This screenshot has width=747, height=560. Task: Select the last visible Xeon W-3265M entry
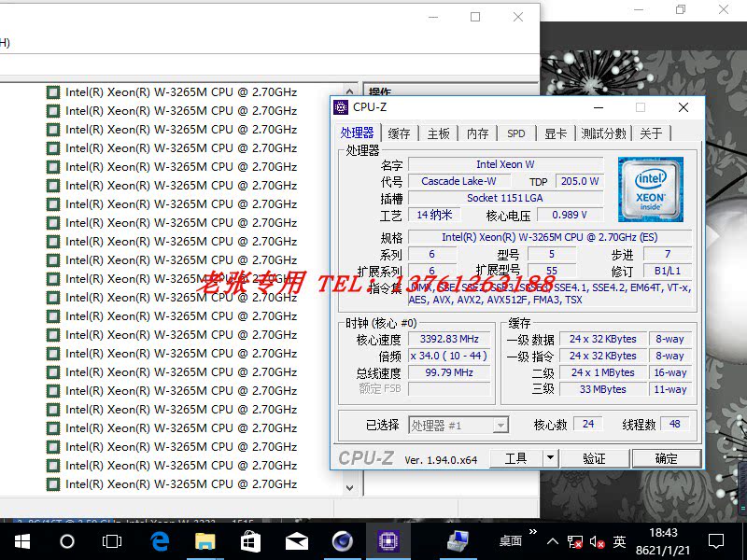(x=181, y=484)
